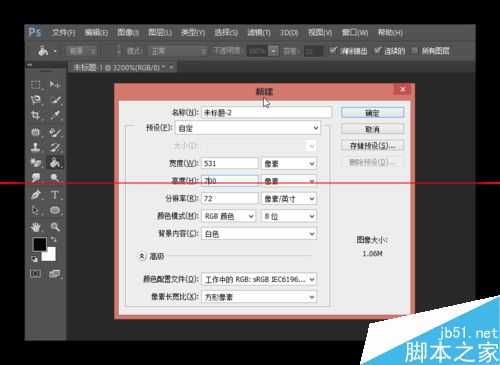This screenshot has height=365, width=500.
Task: Select the Ellipse shape tool
Action: pyautogui.click(x=55, y=210)
